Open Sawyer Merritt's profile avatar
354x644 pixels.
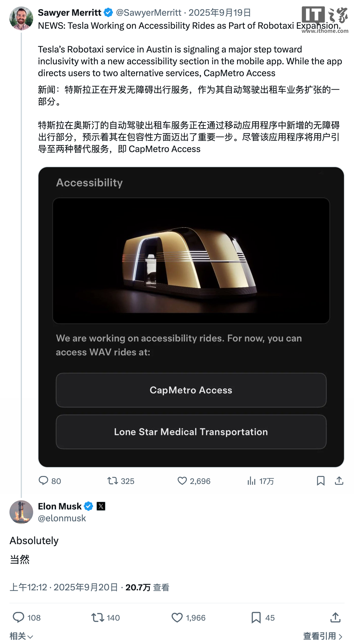(x=21, y=18)
